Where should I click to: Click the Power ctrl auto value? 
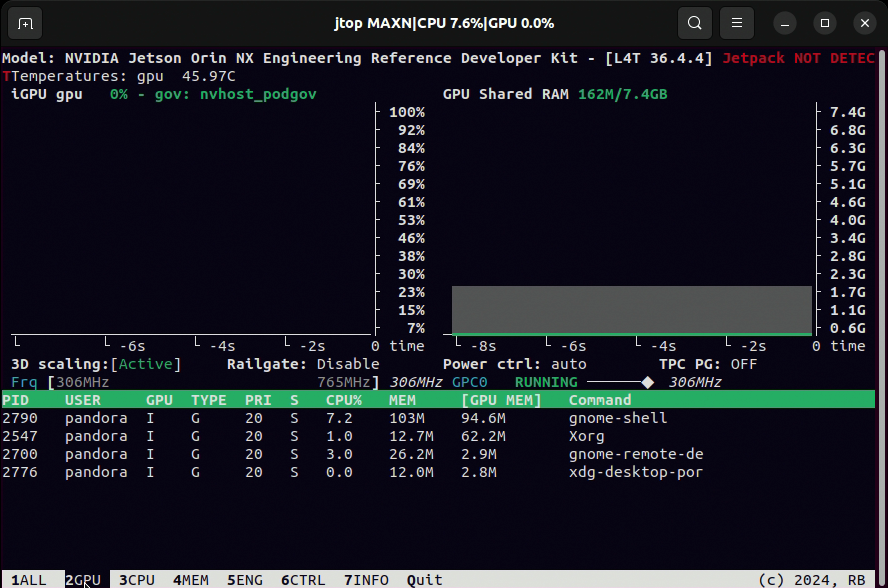pyautogui.click(x=568, y=364)
